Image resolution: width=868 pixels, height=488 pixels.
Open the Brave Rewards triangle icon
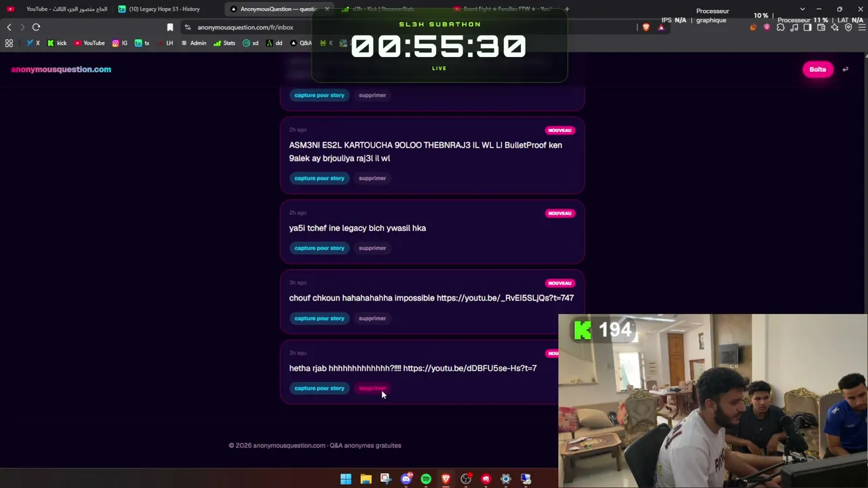661,27
